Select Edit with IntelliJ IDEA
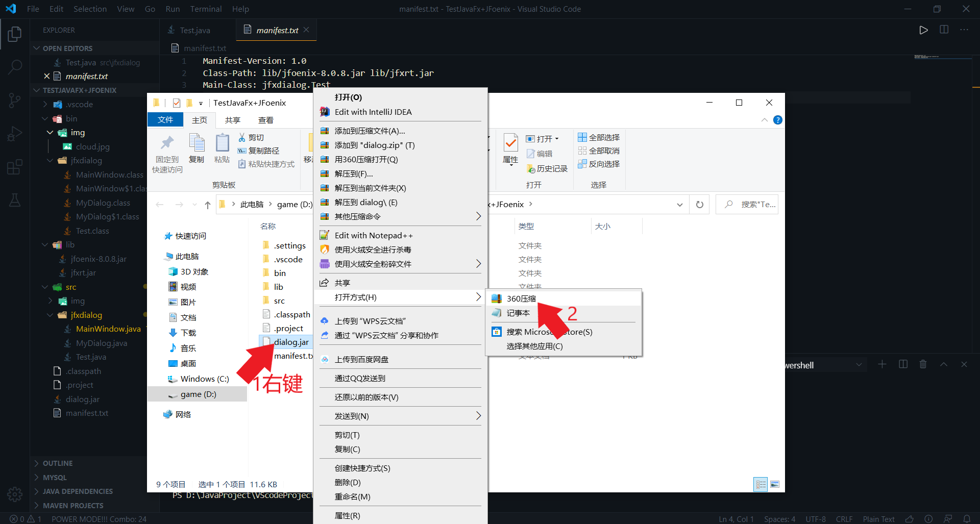980x524 pixels. tap(400, 112)
